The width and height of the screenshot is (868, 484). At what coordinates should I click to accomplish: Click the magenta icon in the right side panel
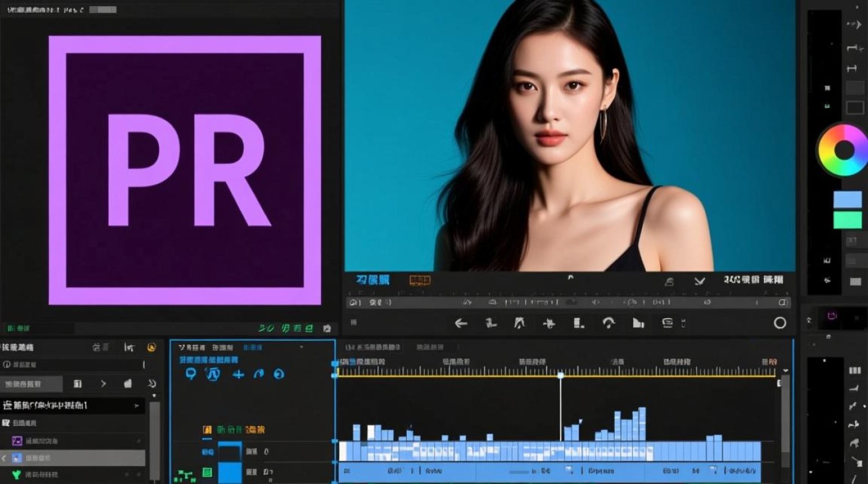pyautogui.click(x=832, y=316)
